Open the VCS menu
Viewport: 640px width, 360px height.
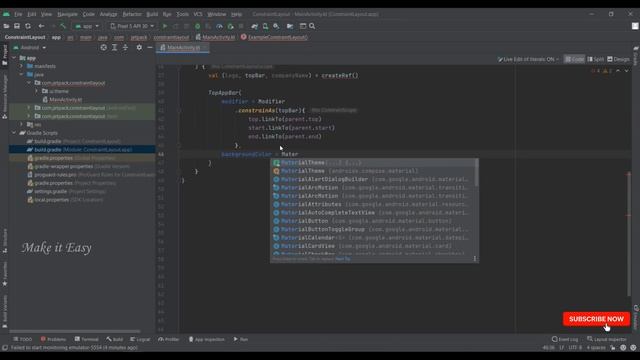pos(198,14)
